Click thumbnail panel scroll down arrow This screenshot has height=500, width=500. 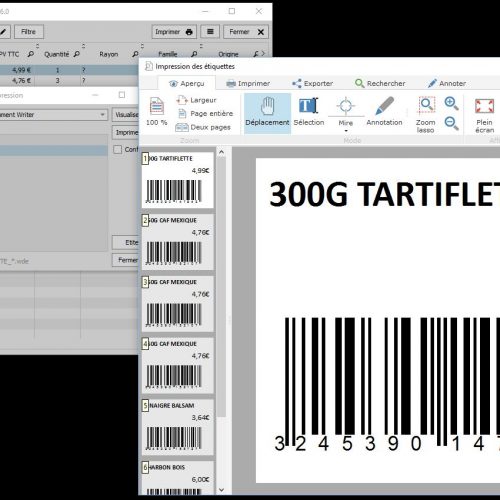(221, 490)
